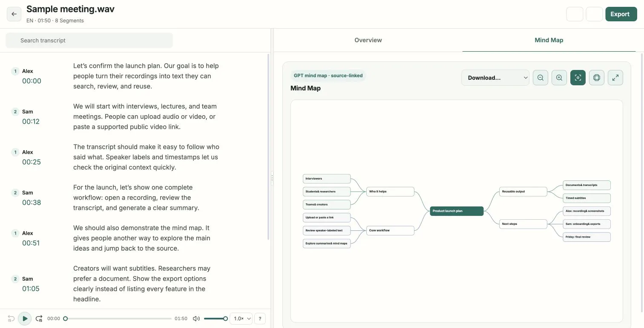Select the Product launch plan node
This screenshot has height=328, width=644.
[x=457, y=211]
